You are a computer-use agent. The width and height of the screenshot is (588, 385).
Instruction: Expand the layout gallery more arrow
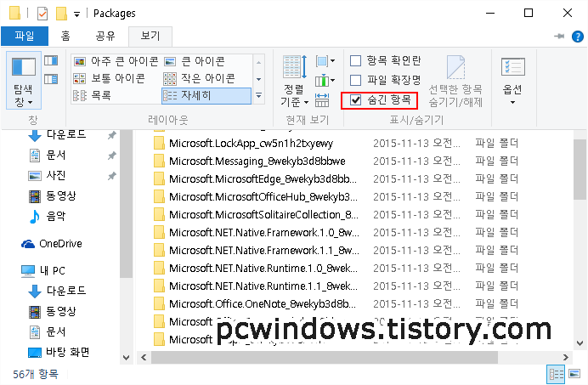[x=259, y=96]
